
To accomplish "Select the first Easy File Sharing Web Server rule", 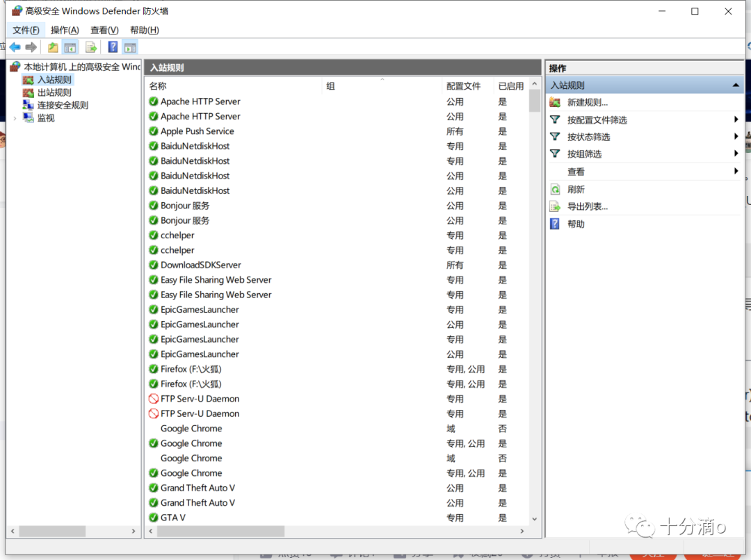I will pyautogui.click(x=337, y=279).
